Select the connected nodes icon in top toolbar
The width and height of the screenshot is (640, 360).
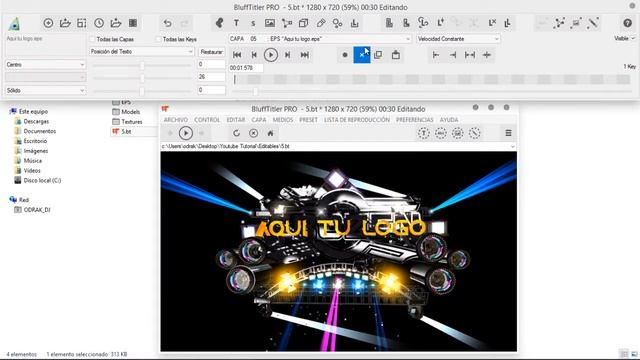pos(559,23)
